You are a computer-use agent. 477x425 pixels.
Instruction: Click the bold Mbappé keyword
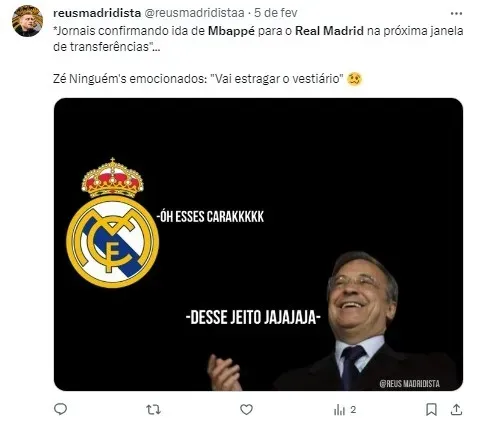pos(231,31)
